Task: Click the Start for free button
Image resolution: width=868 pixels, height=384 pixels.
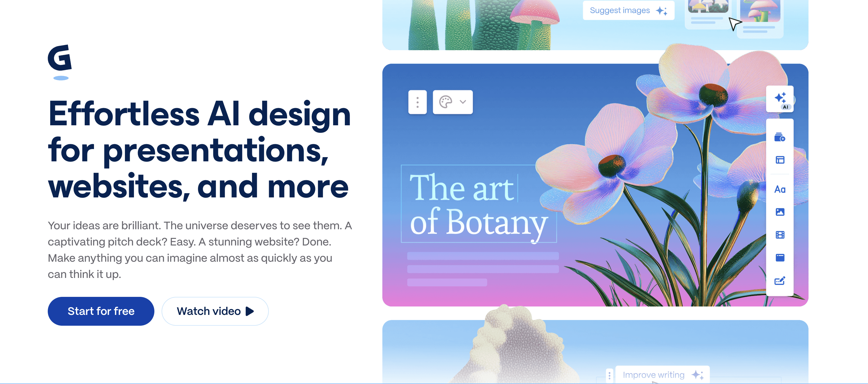Action: click(101, 311)
